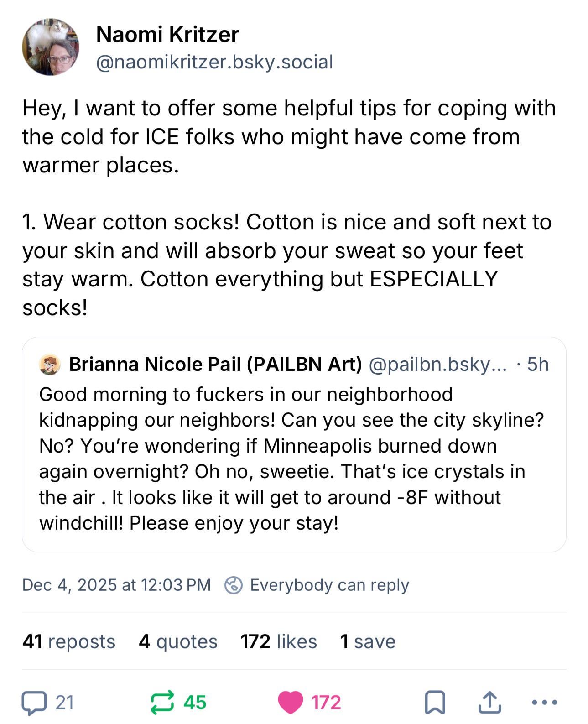Toggle the bookmark save icon
Viewport: 588px width, 724px height.
point(435,703)
